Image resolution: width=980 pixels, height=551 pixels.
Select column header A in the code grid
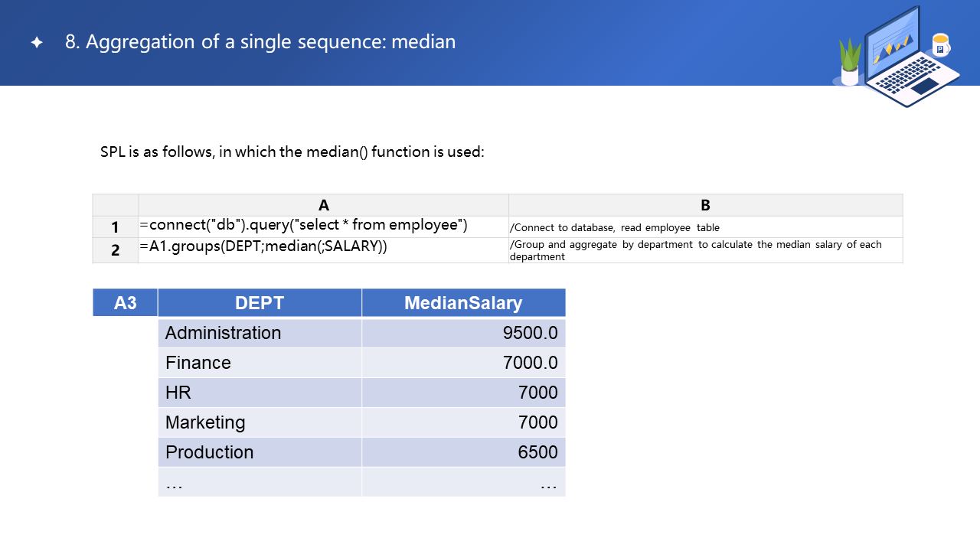point(323,205)
